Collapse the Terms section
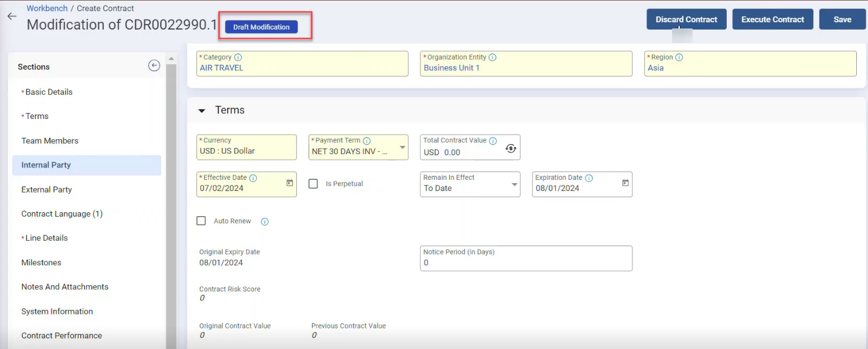Image resolution: width=868 pixels, height=349 pixels. [x=202, y=111]
